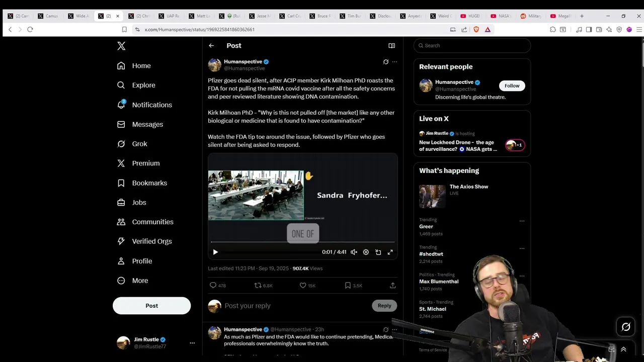Viewport: 644px width, 362px height.
Task: Open Brave VPN shield icon
Action: point(619,30)
